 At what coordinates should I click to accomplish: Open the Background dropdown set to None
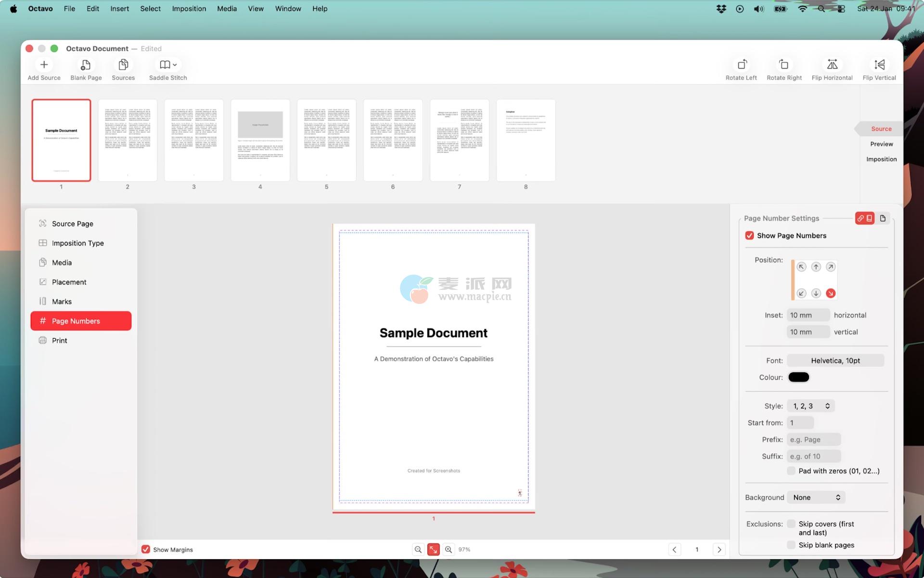tap(816, 498)
